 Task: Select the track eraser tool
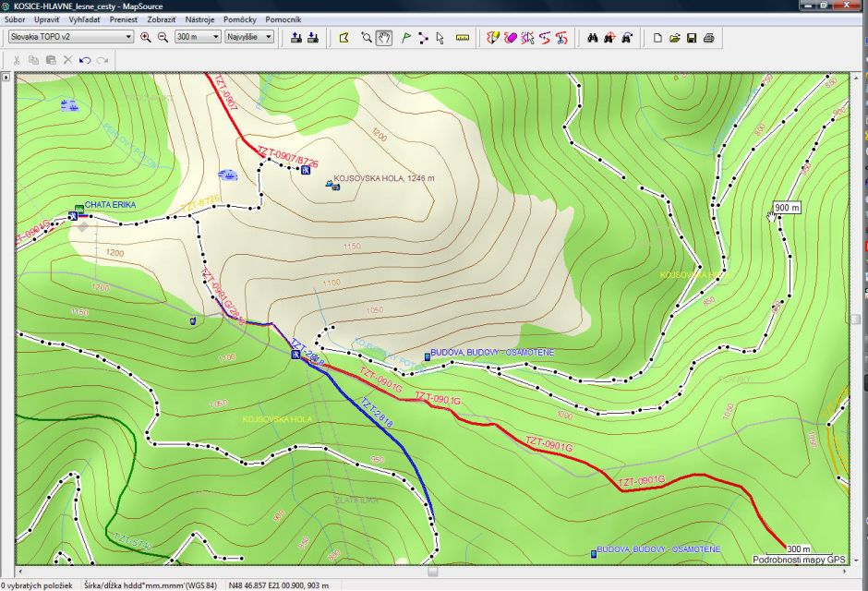tap(510, 38)
